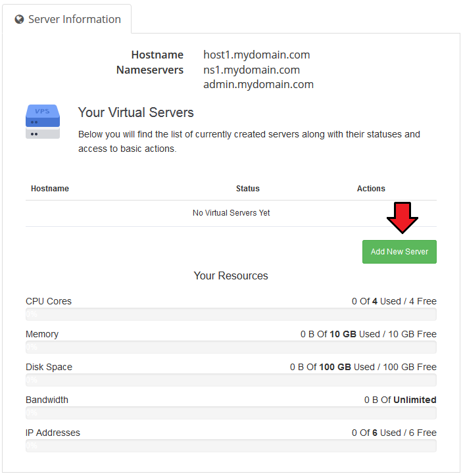
Task: Click the Disk Space resource label
Action: coord(49,367)
